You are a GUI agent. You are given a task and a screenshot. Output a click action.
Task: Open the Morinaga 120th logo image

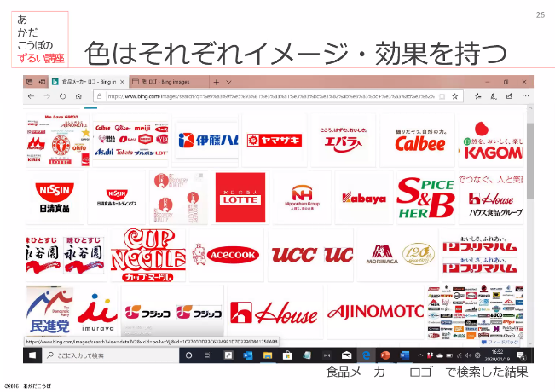tap(397, 255)
